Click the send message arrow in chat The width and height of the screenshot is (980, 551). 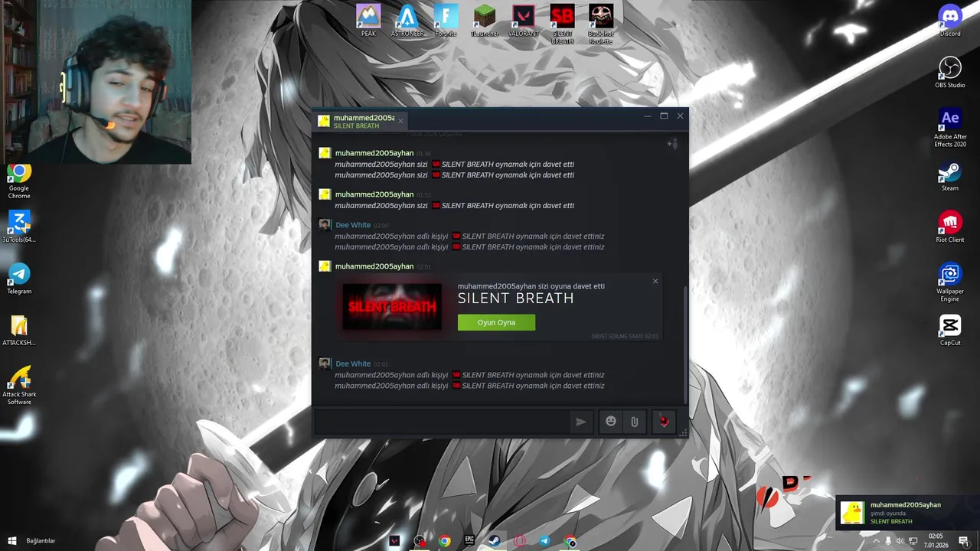click(x=581, y=422)
